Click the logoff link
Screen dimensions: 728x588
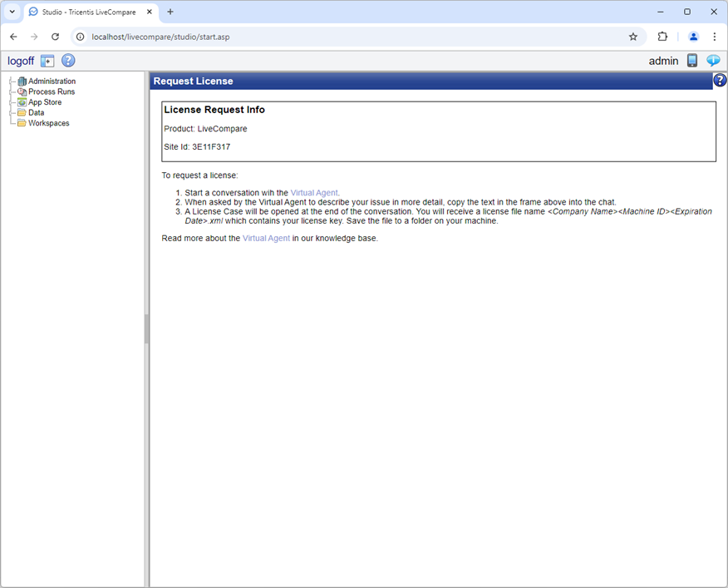[20, 60]
